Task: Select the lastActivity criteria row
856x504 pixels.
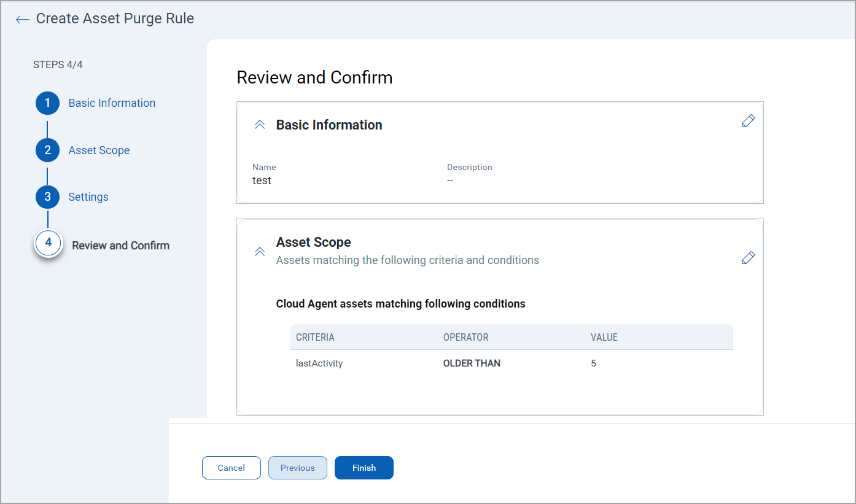Action: 319,363
